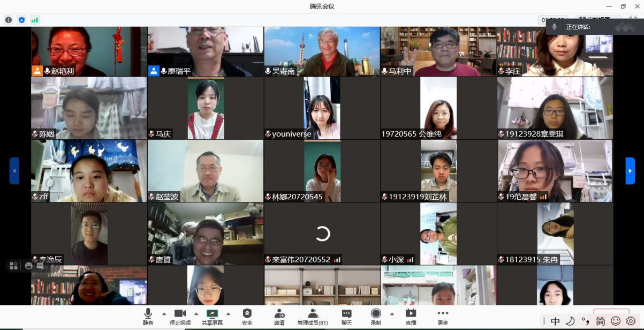Viewport: 644px width, 330px height.
Task: Click the 邀请 invite icon
Action: (x=279, y=316)
